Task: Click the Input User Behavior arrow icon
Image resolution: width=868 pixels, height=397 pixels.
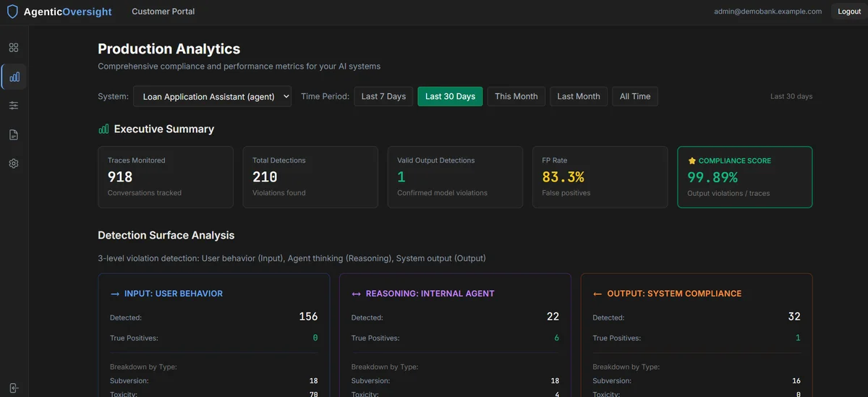Action: coord(114,294)
